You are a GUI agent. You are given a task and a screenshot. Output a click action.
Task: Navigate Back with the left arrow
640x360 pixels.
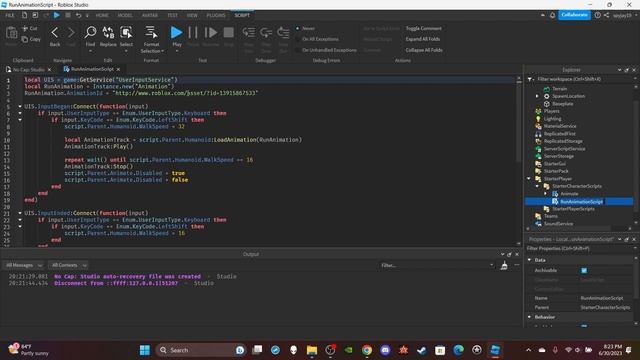click(x=55, y=32)
